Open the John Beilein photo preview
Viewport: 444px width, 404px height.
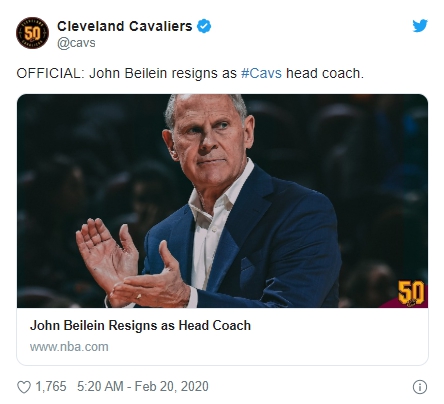point(222,201)
